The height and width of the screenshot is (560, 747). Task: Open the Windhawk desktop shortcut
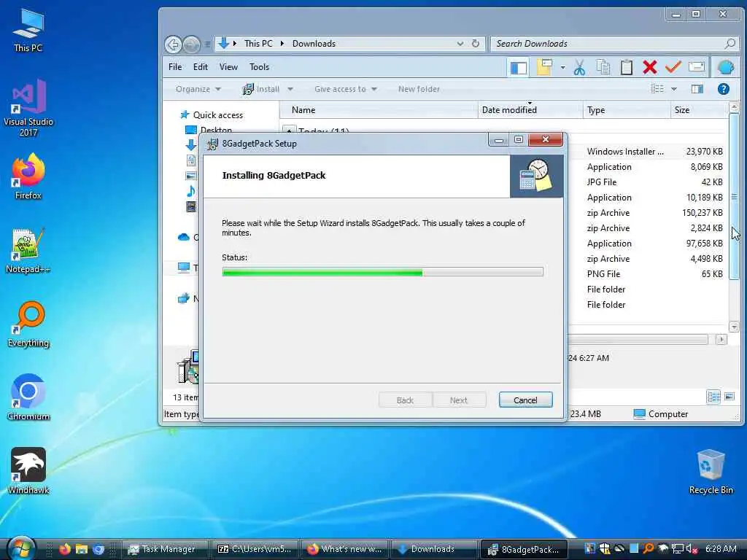click(28, 472)
